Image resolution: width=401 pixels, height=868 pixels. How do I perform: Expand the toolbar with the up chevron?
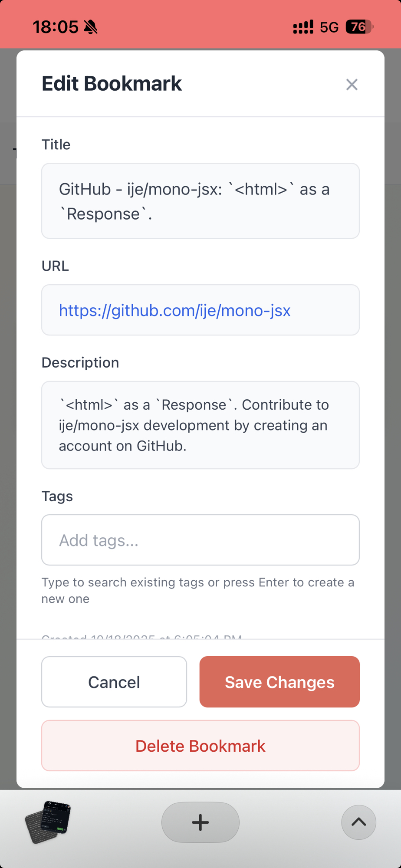coord(358,822)
